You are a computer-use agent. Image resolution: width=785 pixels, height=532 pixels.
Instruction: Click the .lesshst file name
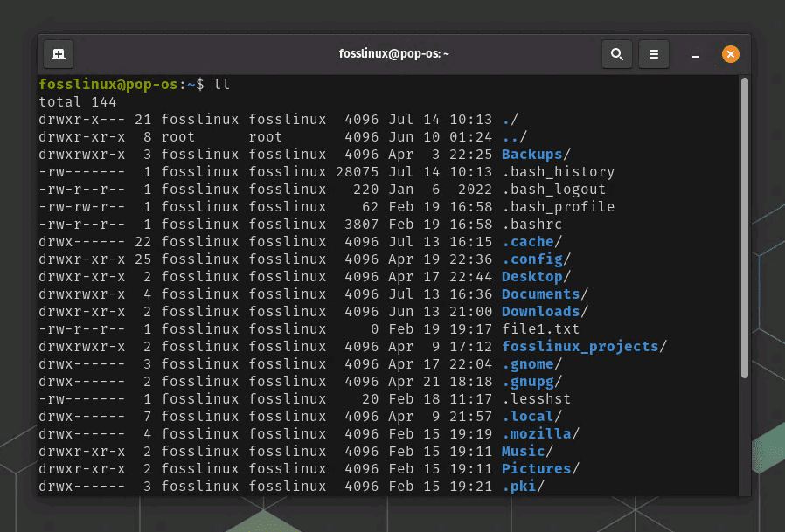click(537, 399)
